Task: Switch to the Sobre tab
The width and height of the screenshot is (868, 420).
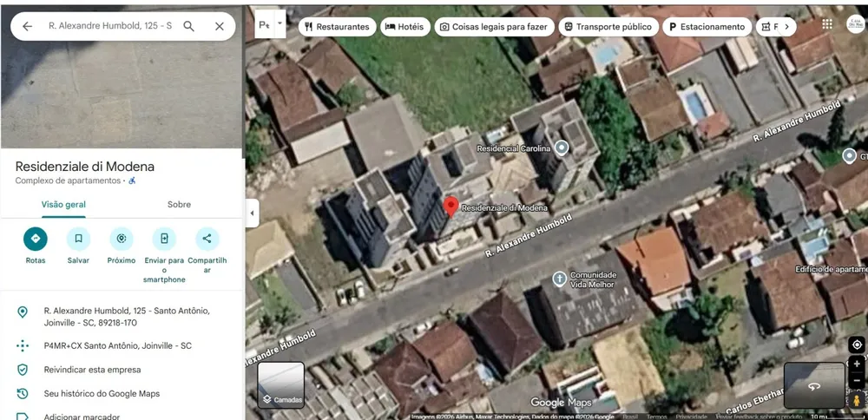Action: [x=180, y=205]
